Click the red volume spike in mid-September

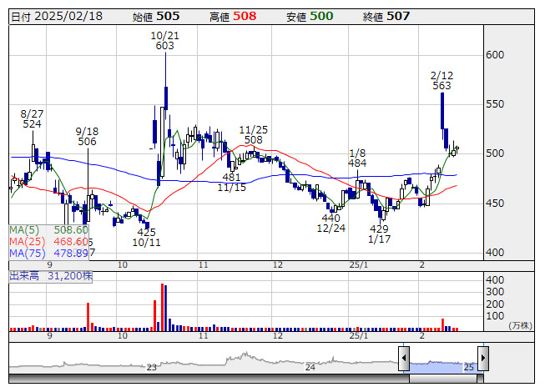[x=88, y=317]
